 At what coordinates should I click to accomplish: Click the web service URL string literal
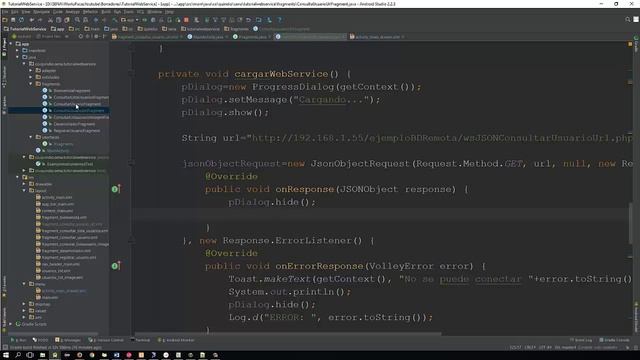click(439, 138)
